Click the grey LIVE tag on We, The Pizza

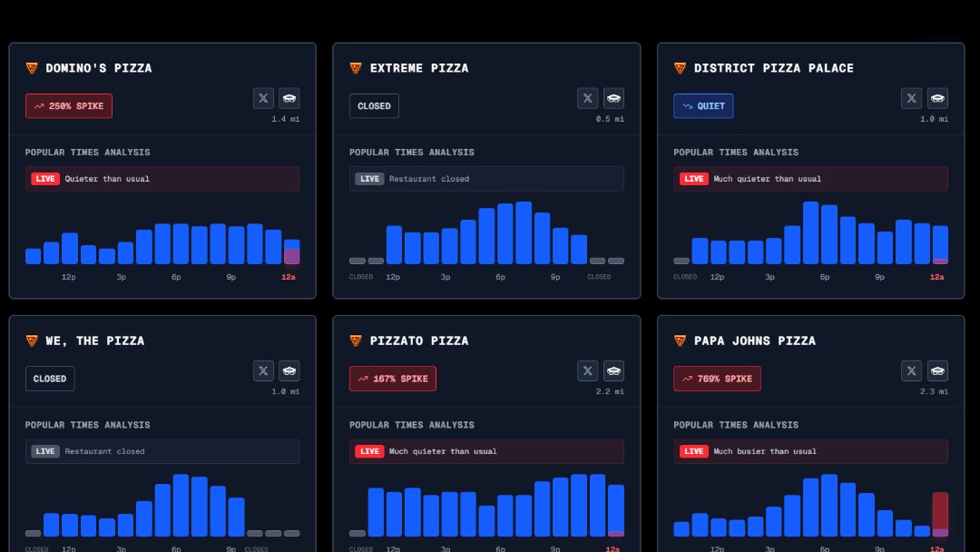(45, 451)
